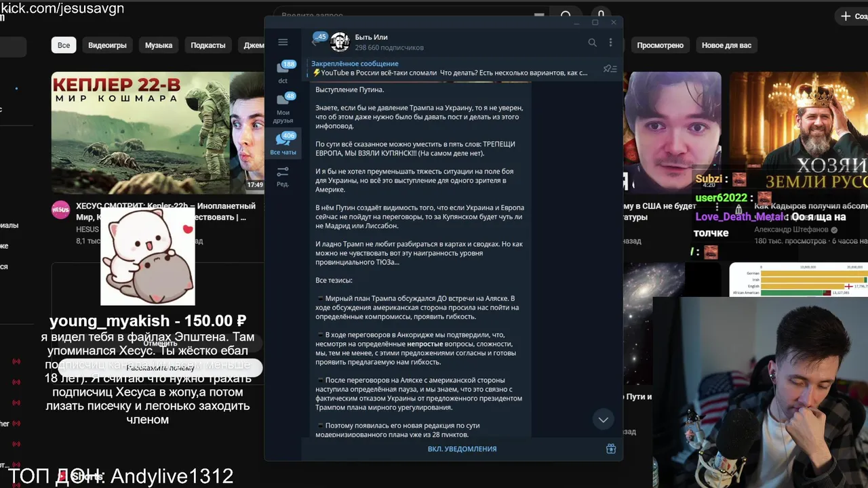
Task: Click ВКЛ. УВЕДОМЛЕНИЯ to unmute the channel
Action: pos(462,449)
